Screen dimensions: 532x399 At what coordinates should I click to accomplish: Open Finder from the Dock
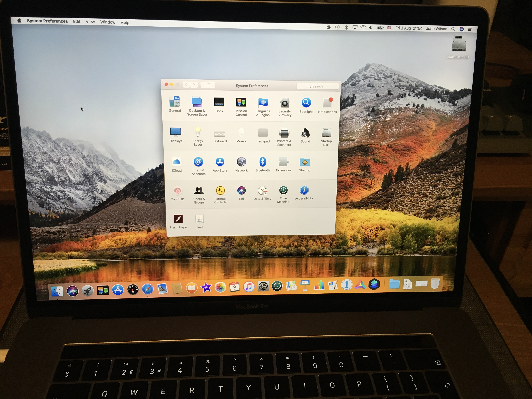pyautogui.click(x=57, y=291)
